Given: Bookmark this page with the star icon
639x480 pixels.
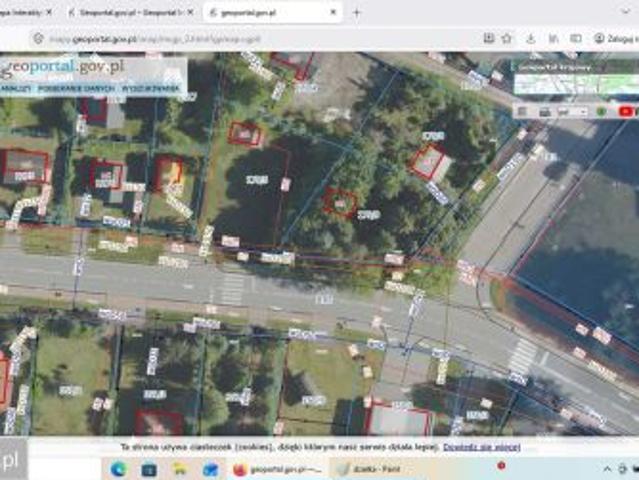Looking at the screenshot, I should click(507, 38).
